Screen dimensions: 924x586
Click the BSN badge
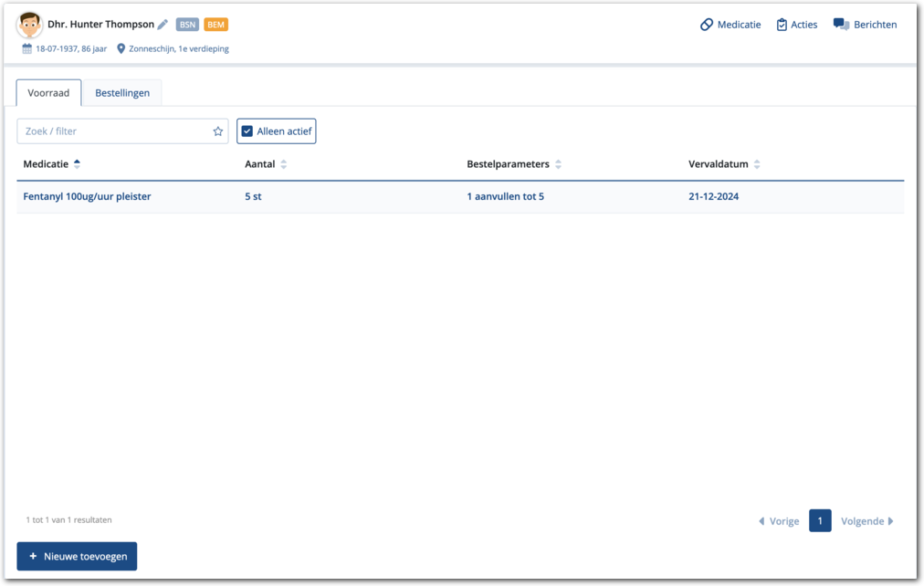pyautogui.click(x=187, y=25)
